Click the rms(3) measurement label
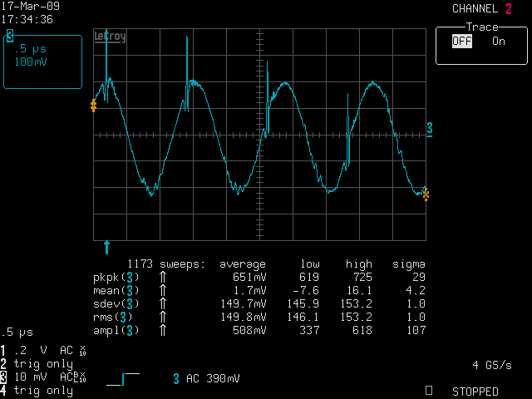 point(113,318)
